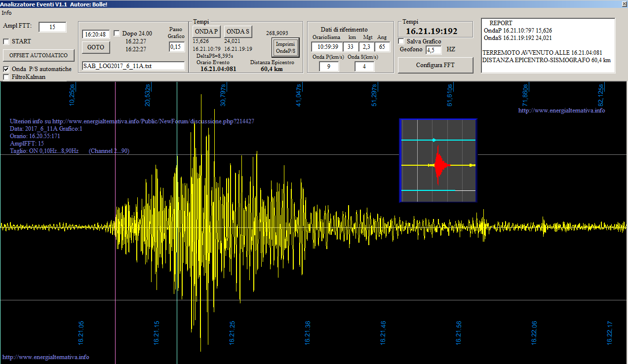Click the ONDA S button
Screen dimensions: 628x364
pyautogui.click(x=238, y=32)
